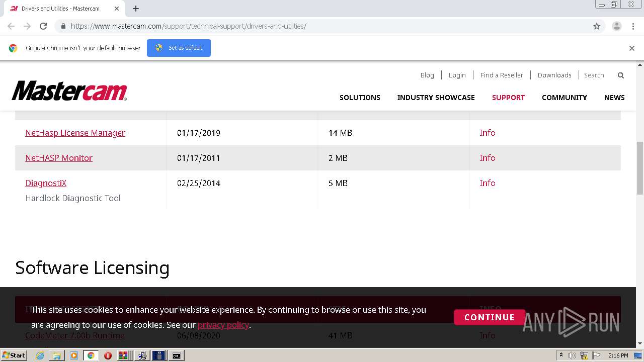This screenshot has height=362, width=644.
Task: Click the 2 MB size cell
Action: pos(338,158)
